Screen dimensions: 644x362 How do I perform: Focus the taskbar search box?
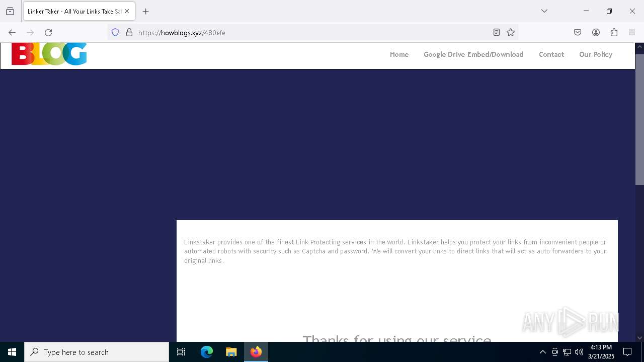tap(97, 352)
